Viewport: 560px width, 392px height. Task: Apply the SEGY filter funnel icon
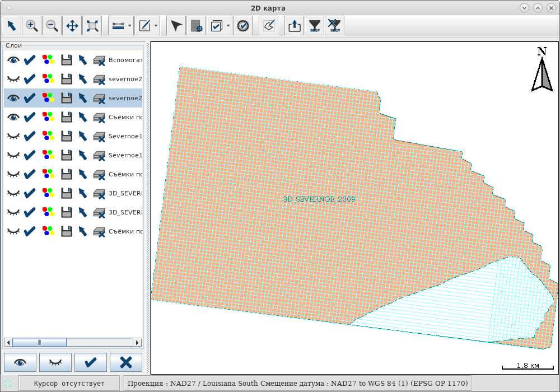tap(315, 26)
